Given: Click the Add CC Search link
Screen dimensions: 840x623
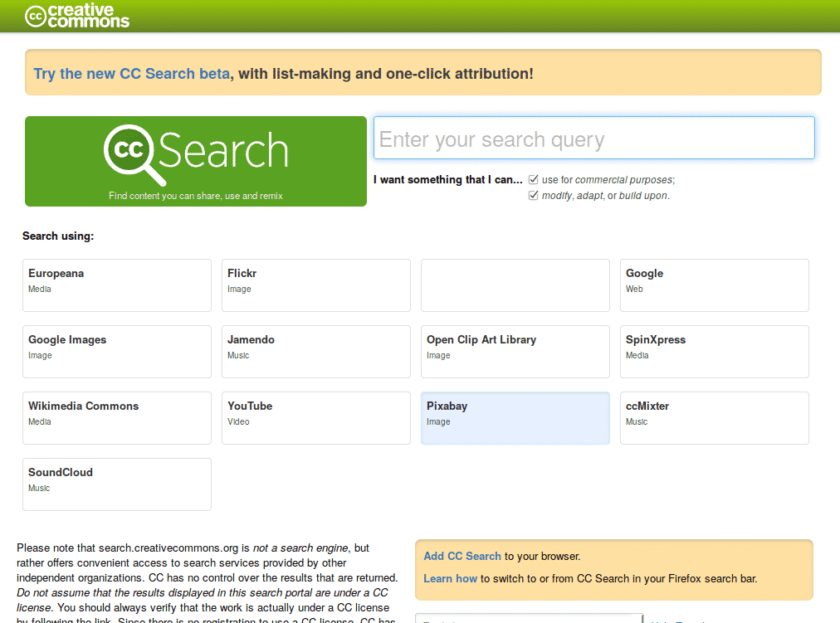Looking at the screenshot, I should tap(462, 556).
